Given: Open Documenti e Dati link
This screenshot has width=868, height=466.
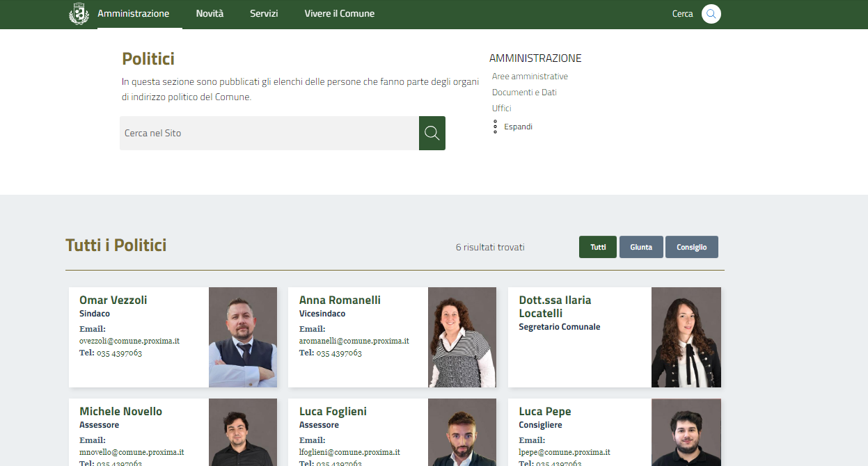Looking at the screenshot, I should (524, 93).
